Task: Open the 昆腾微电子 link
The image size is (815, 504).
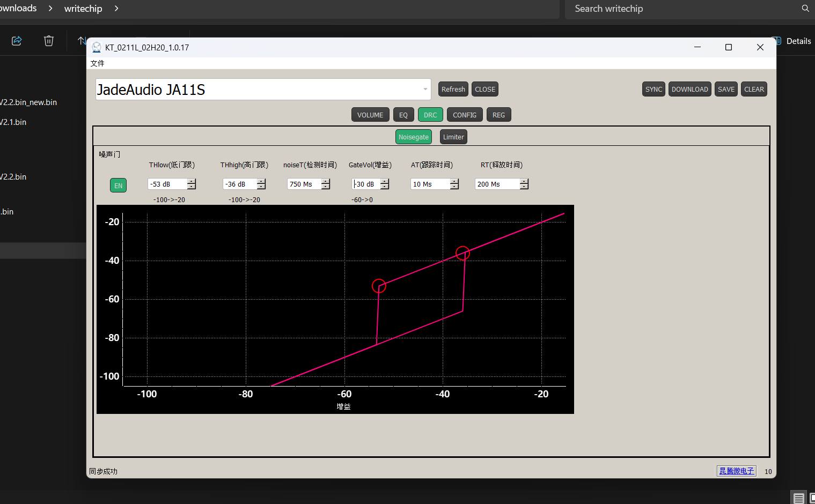Action: tap(736, 471)
